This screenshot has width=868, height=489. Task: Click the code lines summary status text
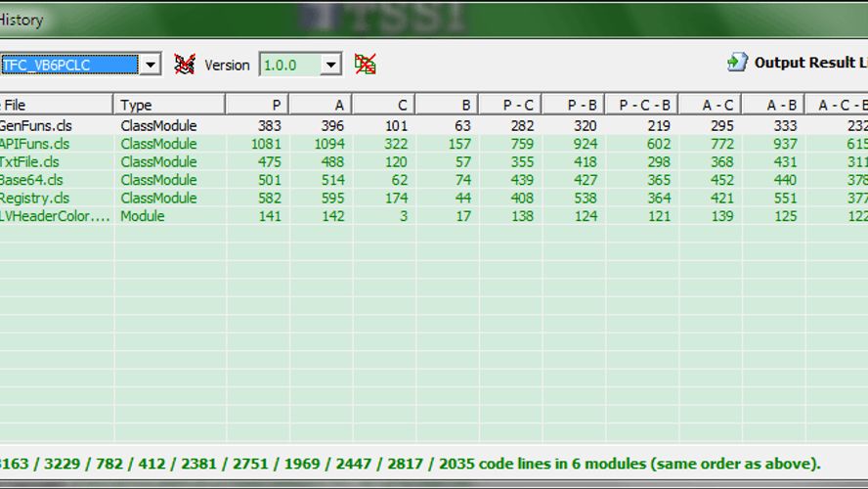(x=410, y=464)
